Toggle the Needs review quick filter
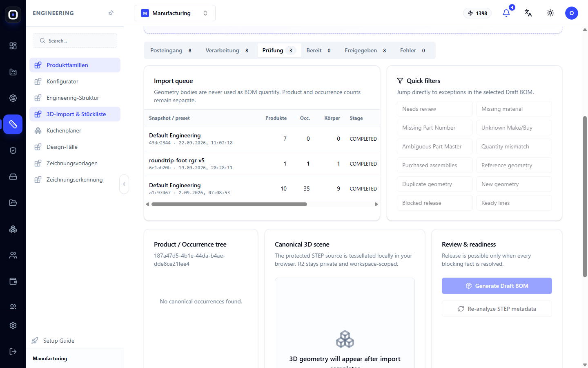588x368 pixels. point(435,109)
